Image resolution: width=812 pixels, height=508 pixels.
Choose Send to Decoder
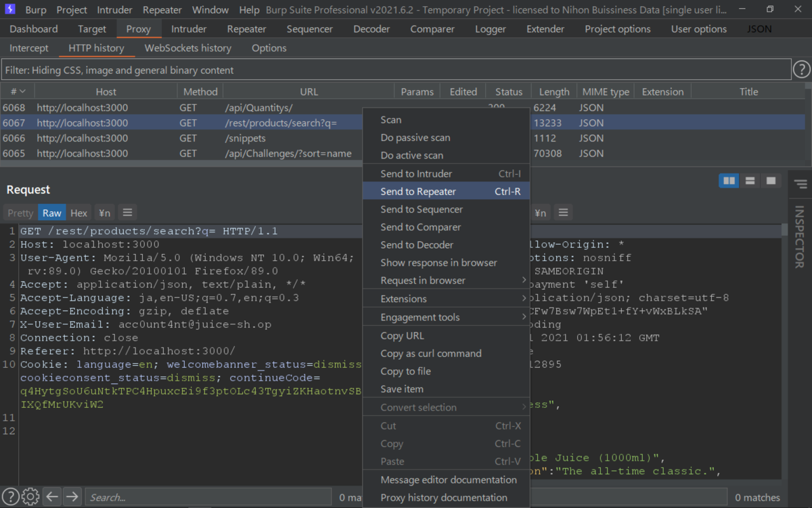click(446, 245)
